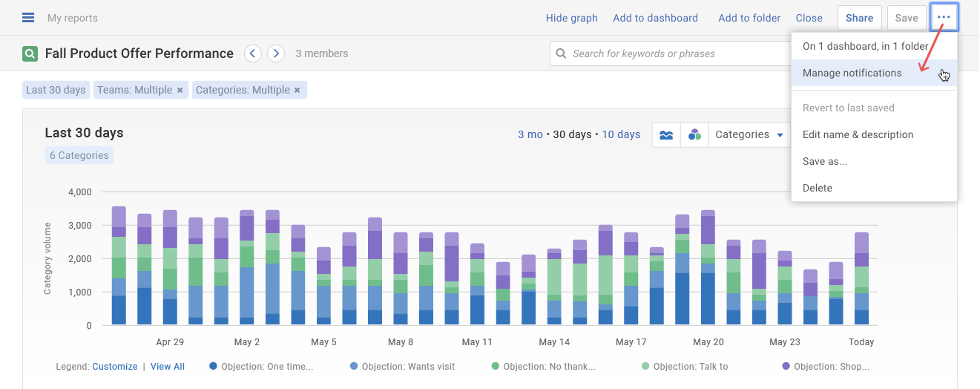Switch range to 3 mo
This screenshot has width=980, height=389.
(530, 134)
